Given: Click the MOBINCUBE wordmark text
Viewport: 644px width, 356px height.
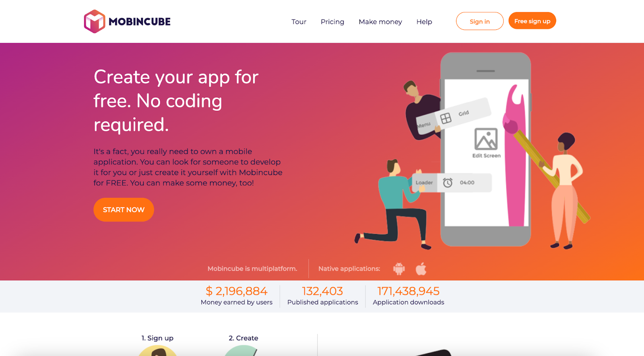Looking at the screenshot, I should pyautogui.click(x=140, y=22).
